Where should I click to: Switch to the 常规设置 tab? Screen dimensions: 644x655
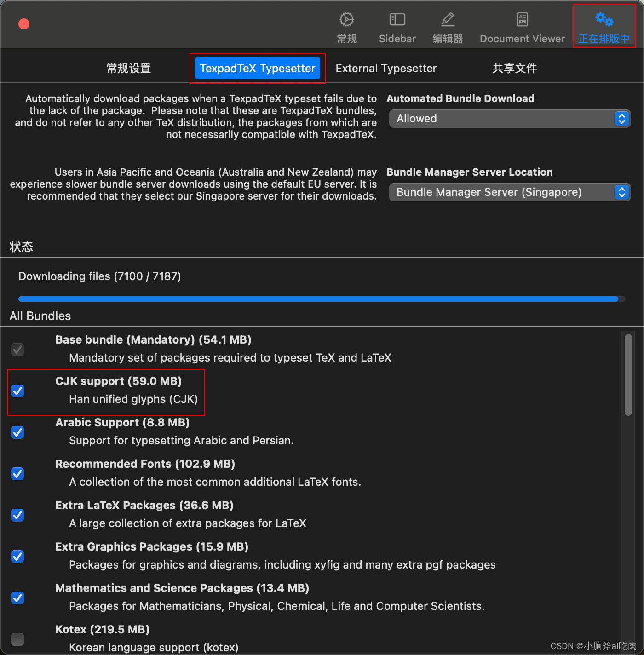pyautogui.click(x=129, y=69)
